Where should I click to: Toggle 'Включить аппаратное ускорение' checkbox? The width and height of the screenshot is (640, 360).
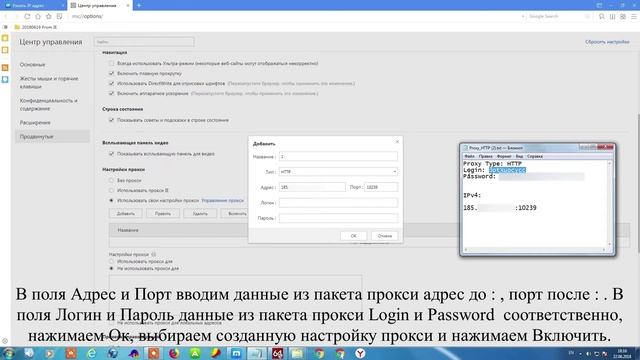(111, 93)
